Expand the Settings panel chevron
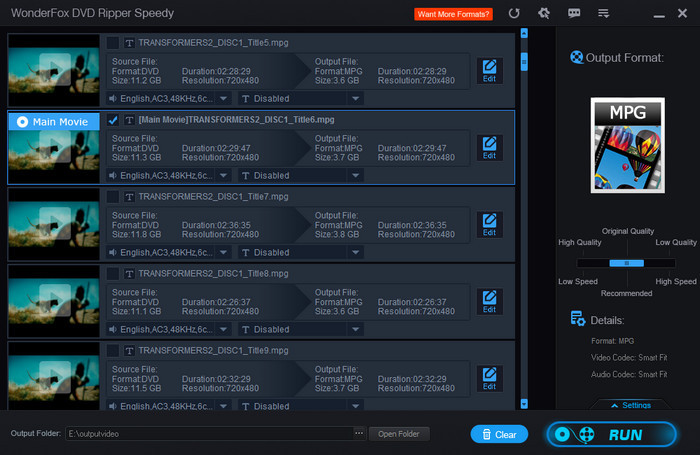Screen dimensions: 700x455 point(615,405)
